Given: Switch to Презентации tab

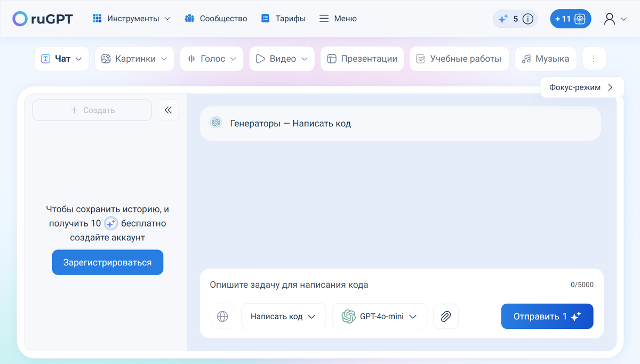Looking at the screenshot, I should (362, 59).
